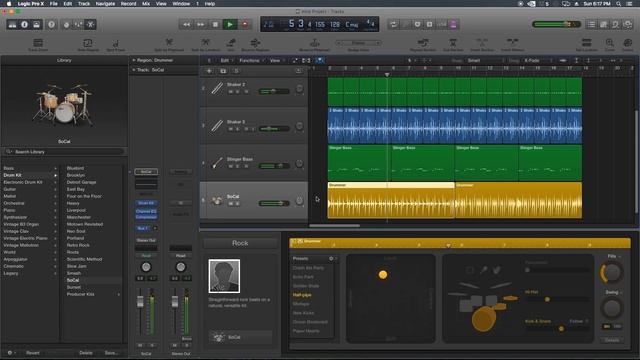The image size is (640, 360).
Task: Open the Navigate menu
Action: coord(105,4)
